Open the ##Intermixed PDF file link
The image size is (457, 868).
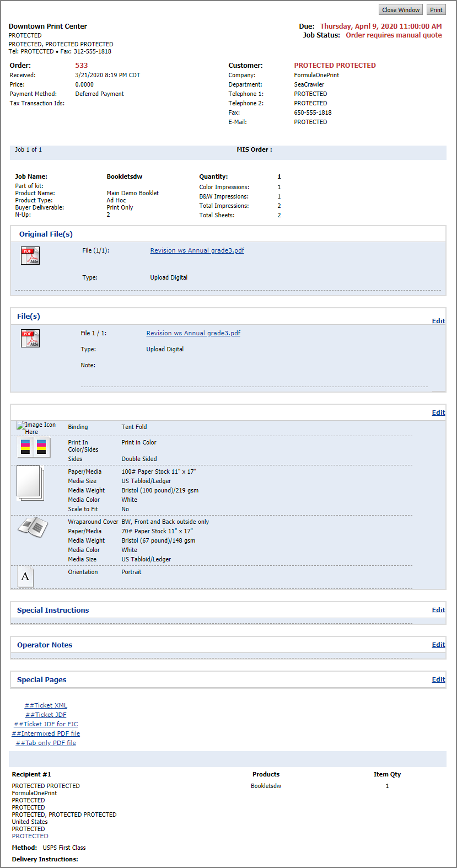pos(46,733)
